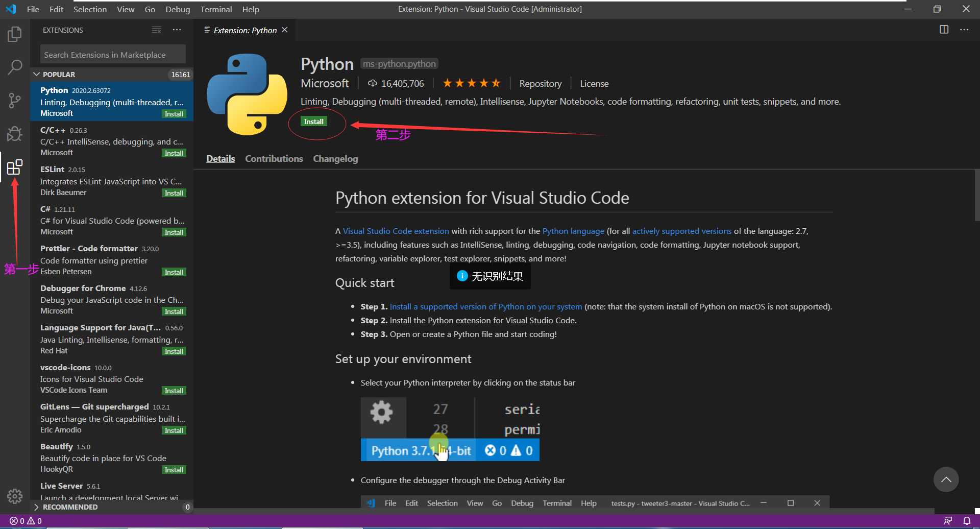Install the GitLens extension

[x=174, y=430]
